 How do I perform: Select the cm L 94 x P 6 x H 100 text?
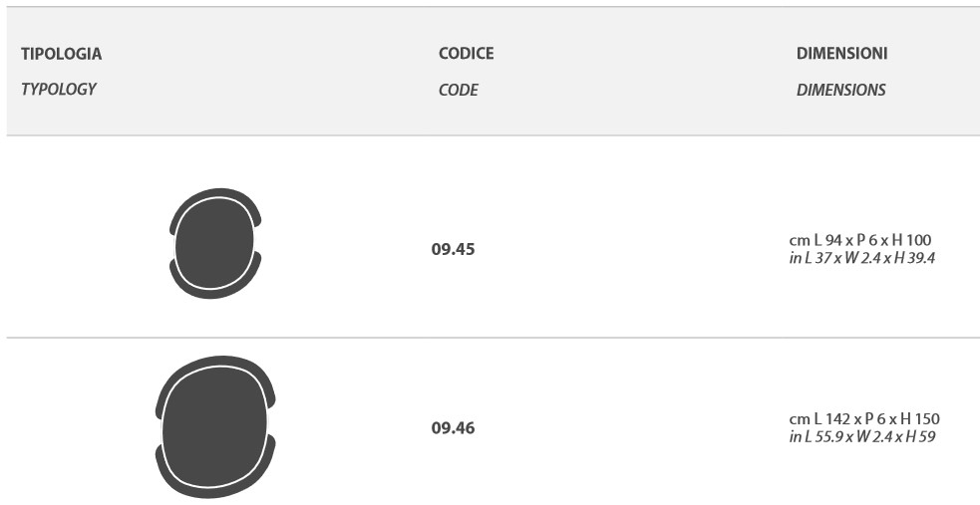[x=859, y=241]
